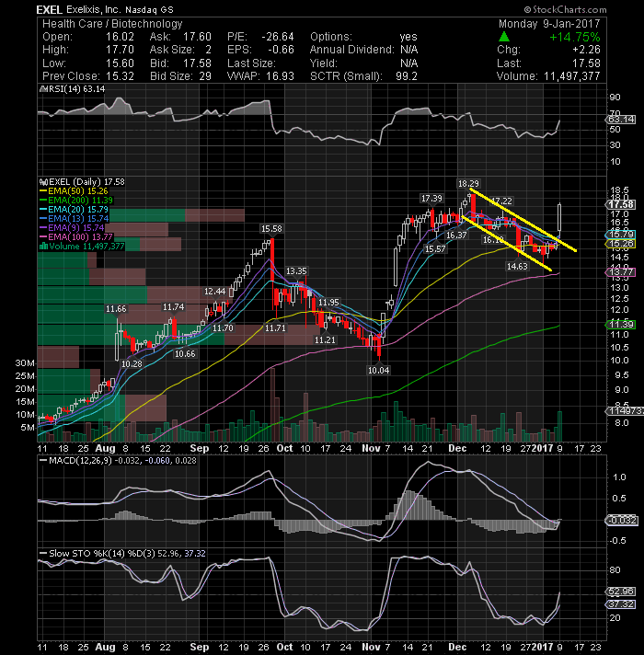The image size is (644, 655).
Task: Click the Open 16.02 value
Action: click(x=120, y=37)
